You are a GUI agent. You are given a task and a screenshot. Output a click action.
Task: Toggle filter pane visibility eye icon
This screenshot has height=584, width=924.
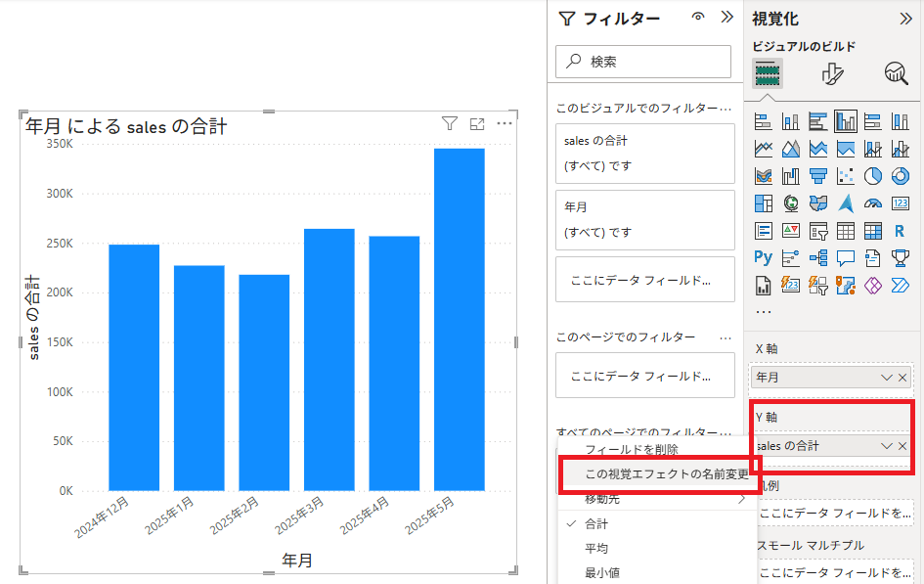click(698, 17)
